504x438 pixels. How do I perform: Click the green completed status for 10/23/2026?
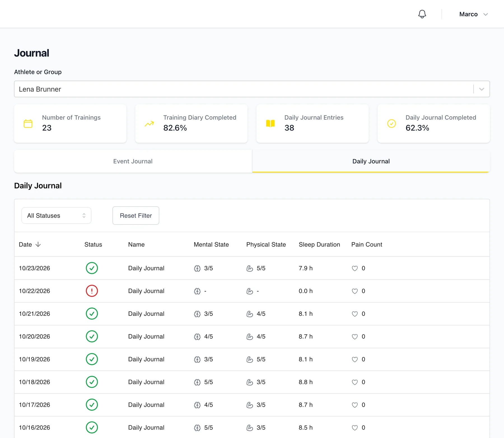click(x=92, y=268)
